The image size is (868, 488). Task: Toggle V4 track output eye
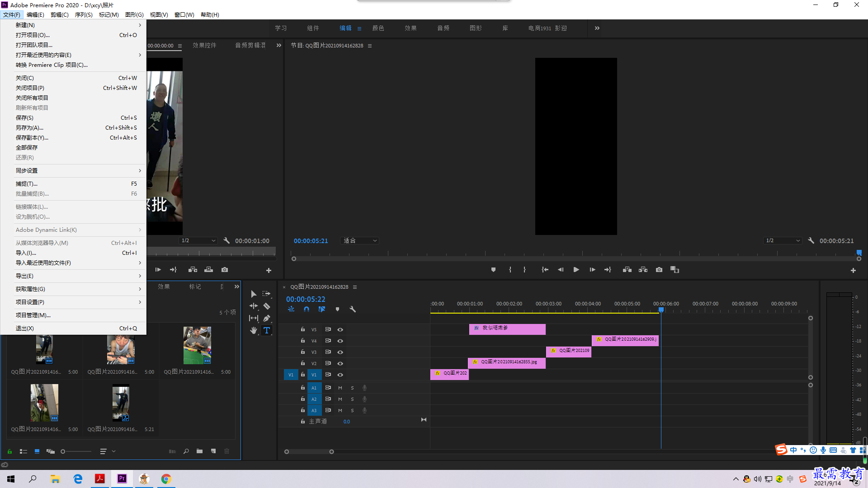tap(340, 341)
